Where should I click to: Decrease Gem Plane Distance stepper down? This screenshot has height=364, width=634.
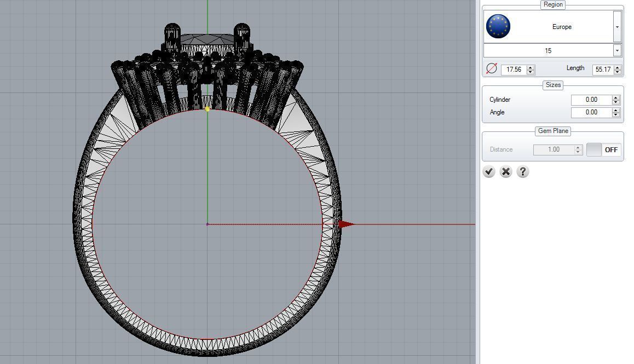tap(578, 153)
